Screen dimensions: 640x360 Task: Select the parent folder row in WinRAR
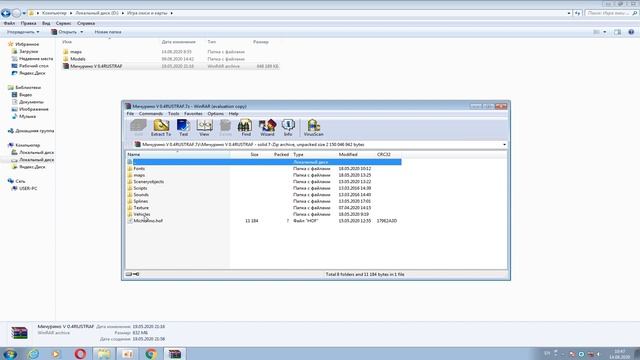264,162
